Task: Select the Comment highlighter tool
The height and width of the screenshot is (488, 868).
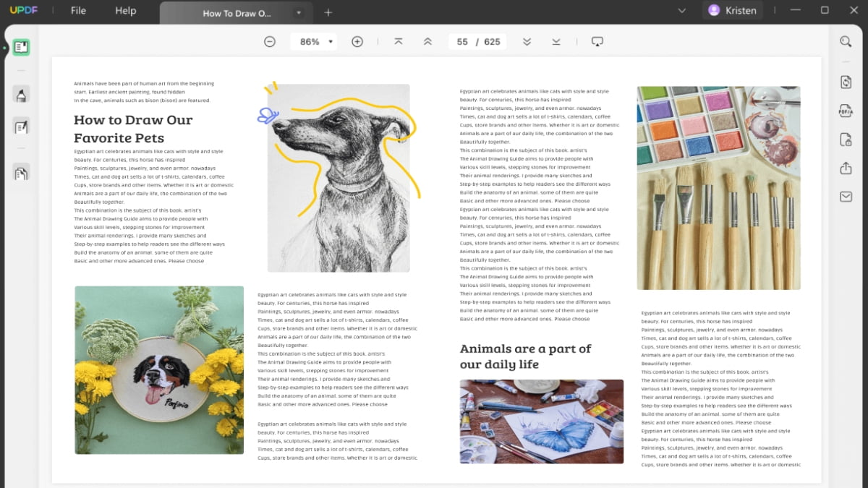Action: 21,95
